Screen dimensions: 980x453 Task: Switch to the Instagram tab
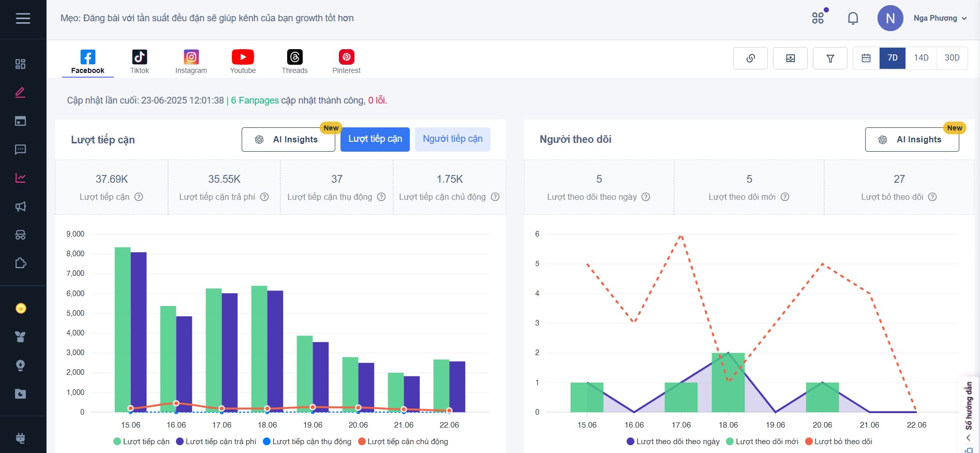[x=191, y=62]
